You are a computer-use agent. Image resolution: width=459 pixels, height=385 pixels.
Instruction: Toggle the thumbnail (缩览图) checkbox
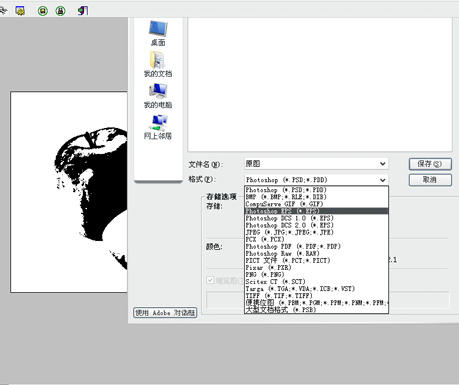pos(210,280)
